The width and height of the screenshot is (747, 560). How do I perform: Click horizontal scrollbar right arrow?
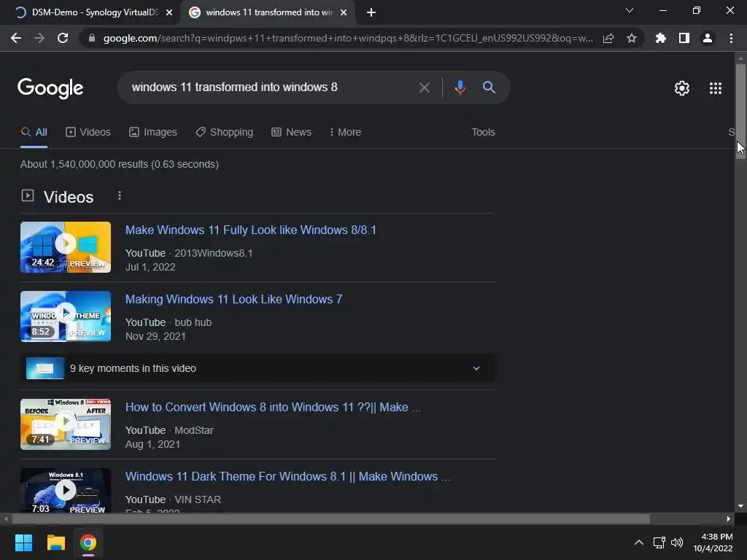[729, 518]
